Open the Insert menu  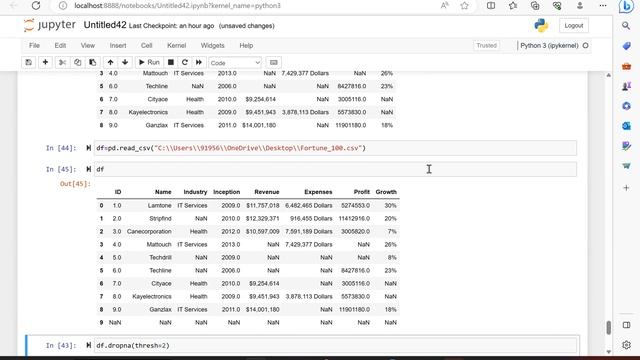point(118,45)
